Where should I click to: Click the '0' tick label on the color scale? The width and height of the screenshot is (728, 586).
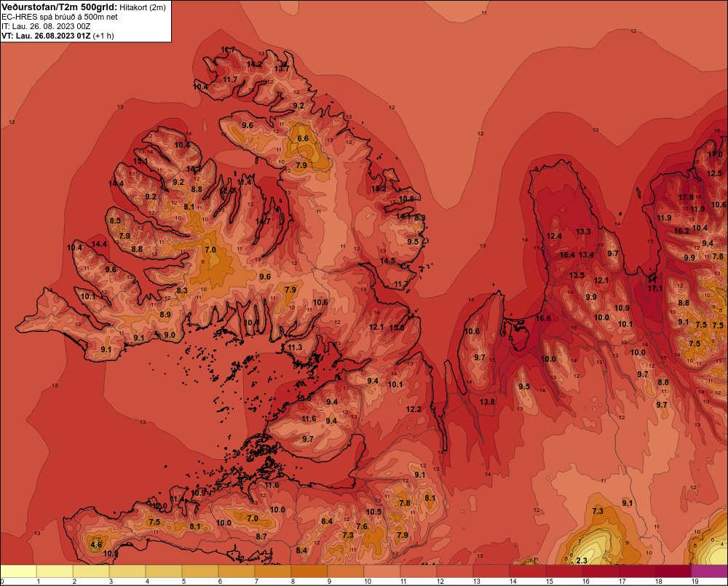tap(2, 582)
